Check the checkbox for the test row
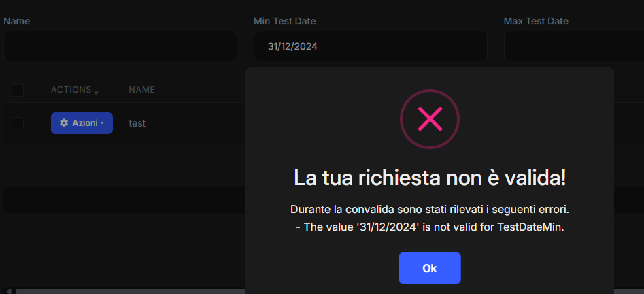Viewport: 644px width, 294px height. [18, 123]
